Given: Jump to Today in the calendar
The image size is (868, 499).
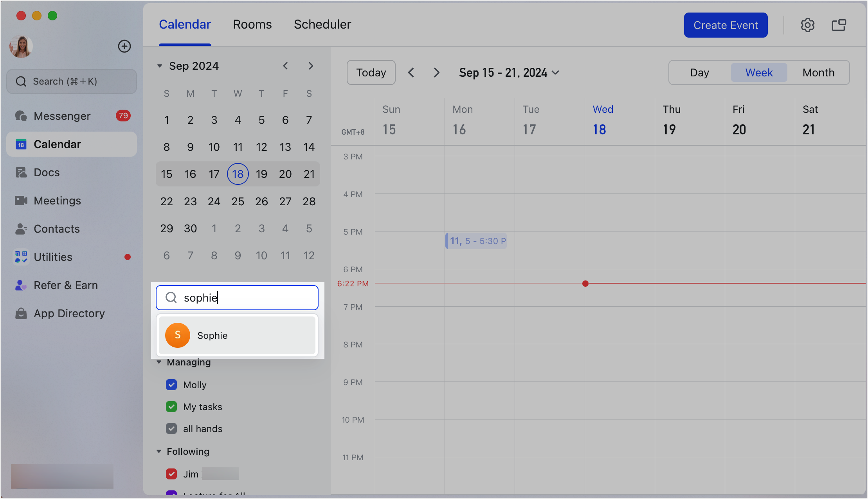Looking at the screenshot, I should (371, 72).
